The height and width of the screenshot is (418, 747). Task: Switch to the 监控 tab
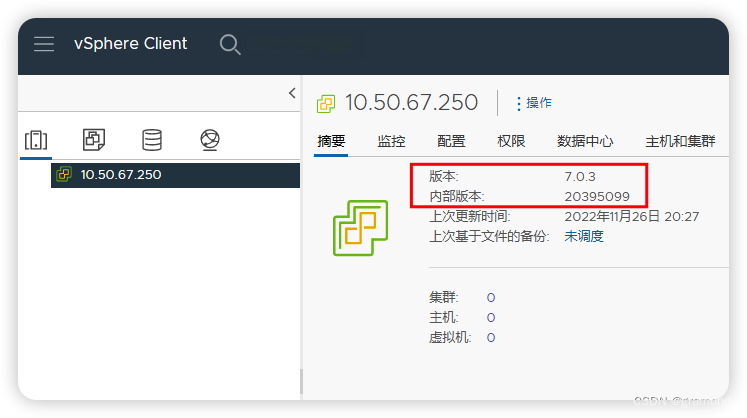tap(391, 141)
